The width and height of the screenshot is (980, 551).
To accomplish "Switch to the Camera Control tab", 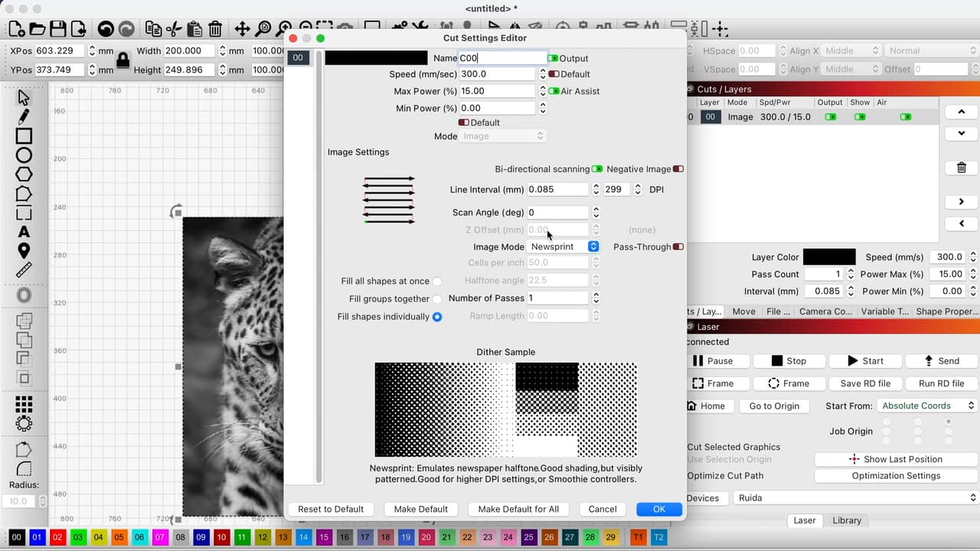I will coord(825,311).
